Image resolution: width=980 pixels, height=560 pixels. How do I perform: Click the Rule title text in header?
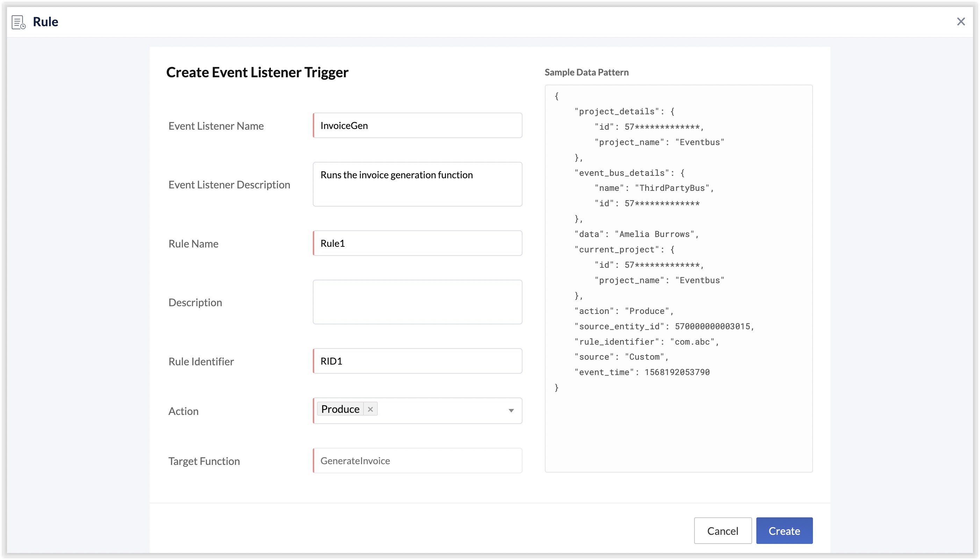[45, 22]
